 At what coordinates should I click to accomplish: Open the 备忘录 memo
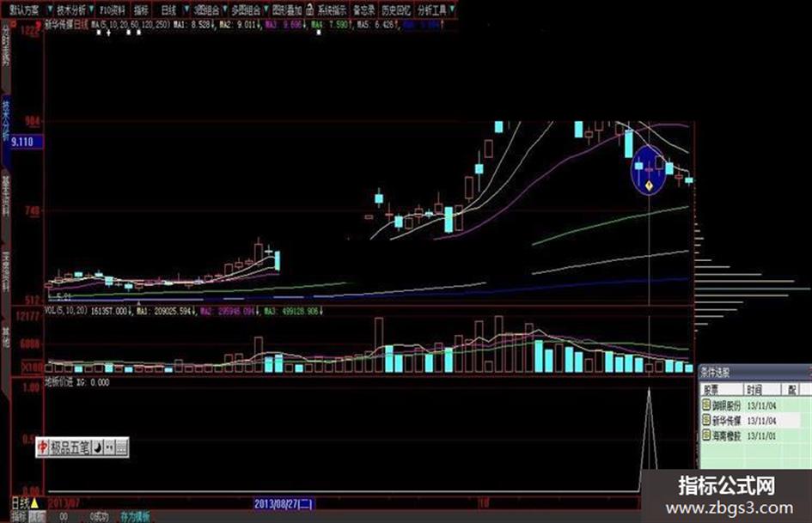[364, 9]
